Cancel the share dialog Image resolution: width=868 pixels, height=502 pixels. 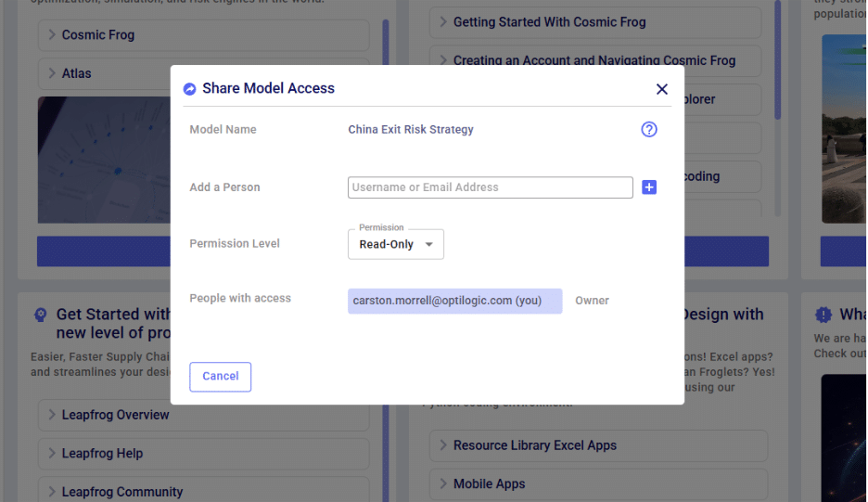pos(220,376)
